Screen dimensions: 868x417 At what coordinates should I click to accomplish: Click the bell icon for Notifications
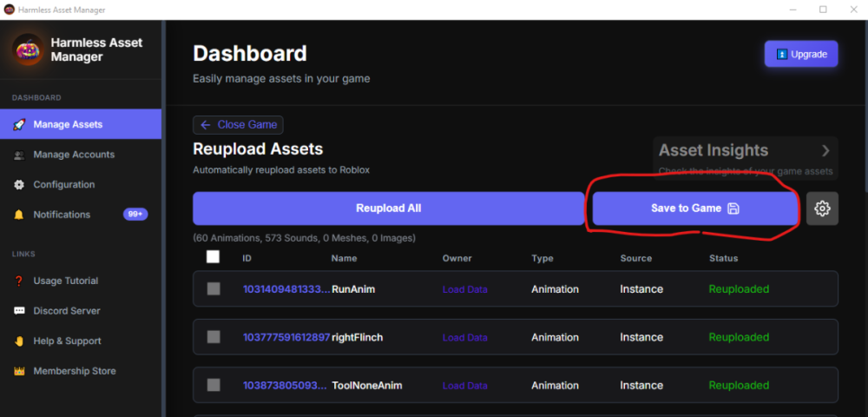point(19,215)
